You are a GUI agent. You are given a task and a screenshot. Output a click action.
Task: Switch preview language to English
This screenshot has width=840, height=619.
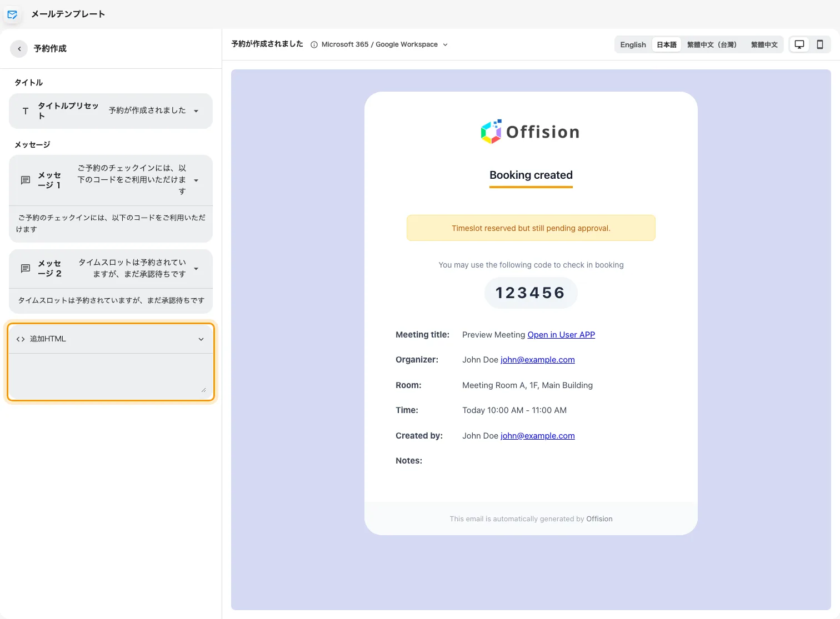pyautogui.click(x=633, y=44)
